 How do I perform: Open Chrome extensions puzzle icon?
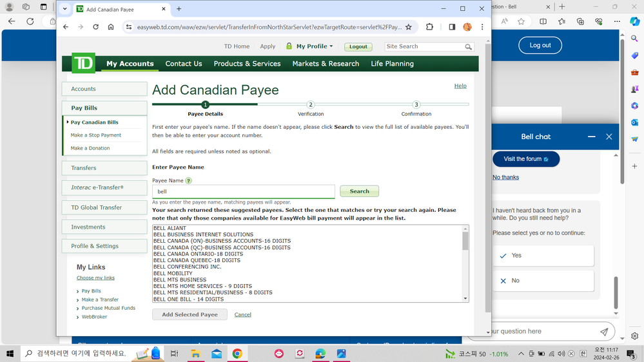pyautogui.click(x=430, y=27)
